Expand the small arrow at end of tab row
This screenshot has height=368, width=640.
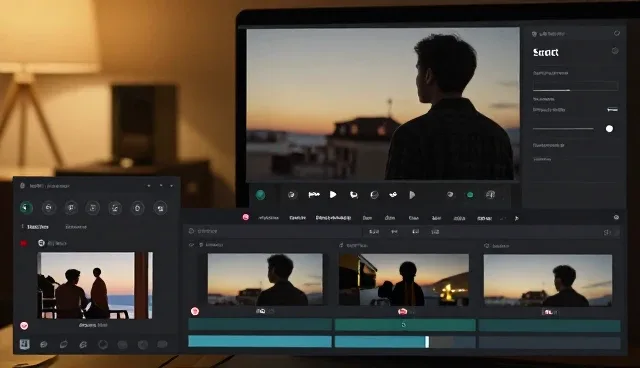pyautogui.click(x=516, y=218)
